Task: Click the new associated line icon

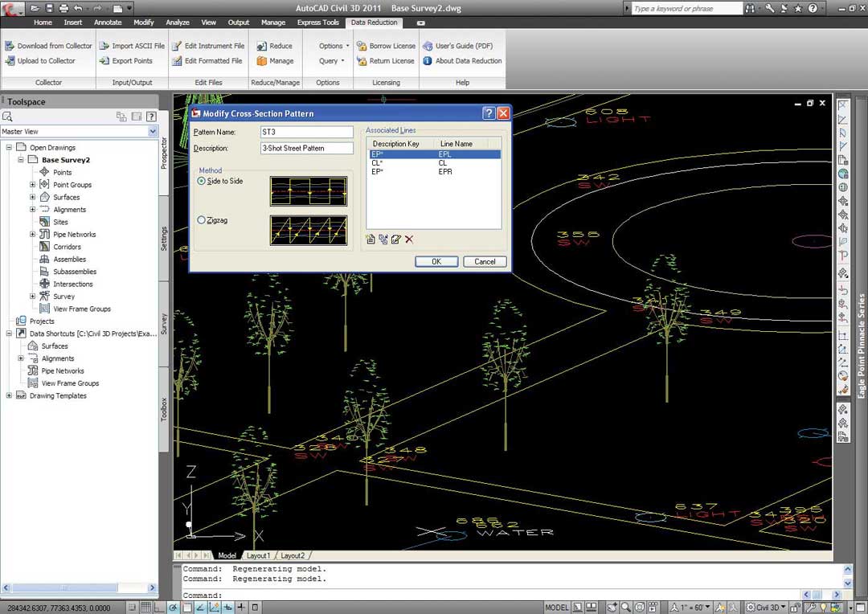Action: (x=371, y=239)
